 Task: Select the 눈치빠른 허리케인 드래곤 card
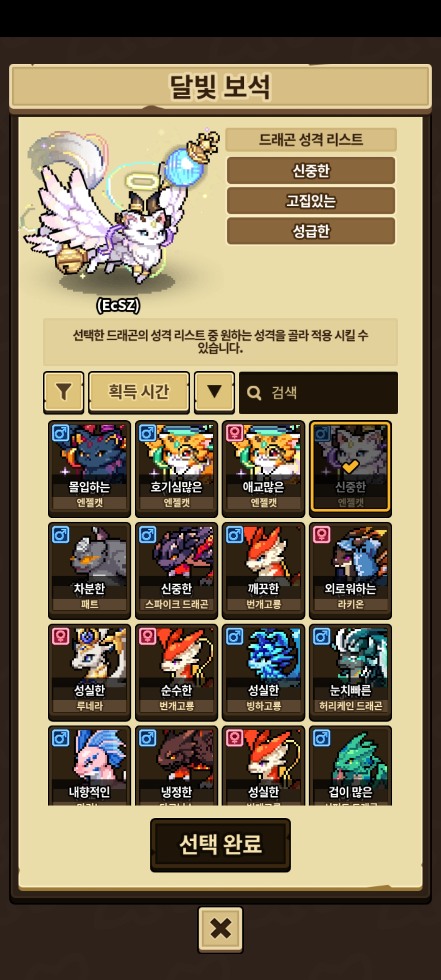pyautogui.click(x=350, y=672)
